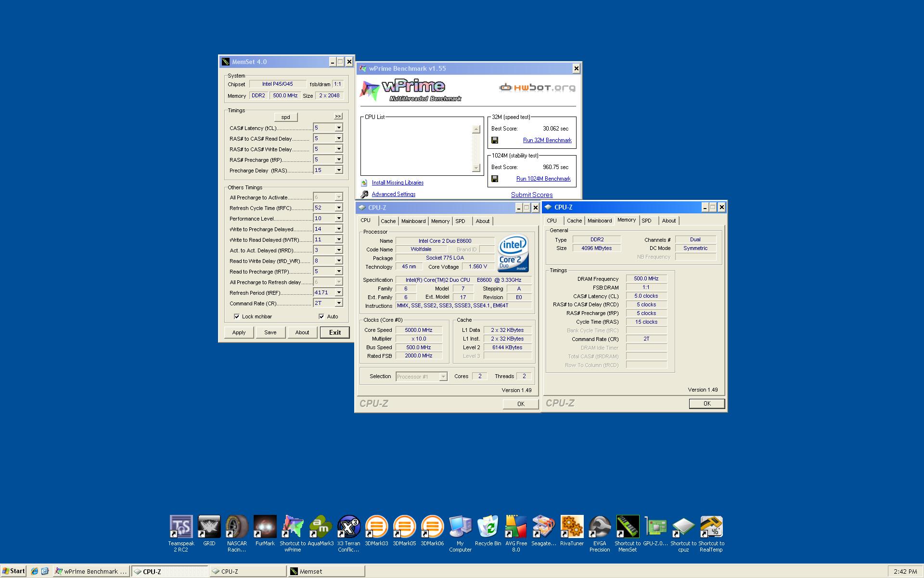Viewport: 924px width, 578px height.
Task: Open Submit Scores link in wPrime
Action: pos(532,195)
